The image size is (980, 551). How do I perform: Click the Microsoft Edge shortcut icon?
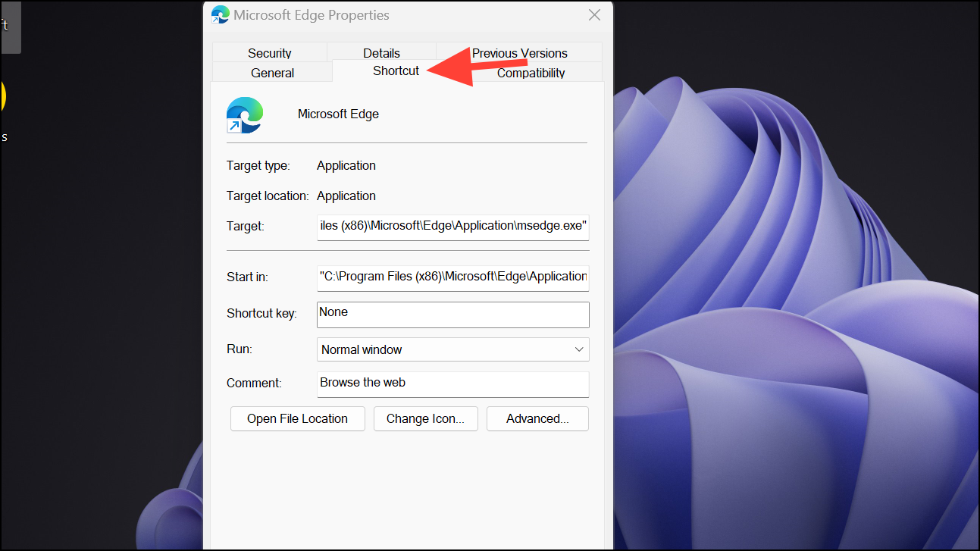[245, 115]
